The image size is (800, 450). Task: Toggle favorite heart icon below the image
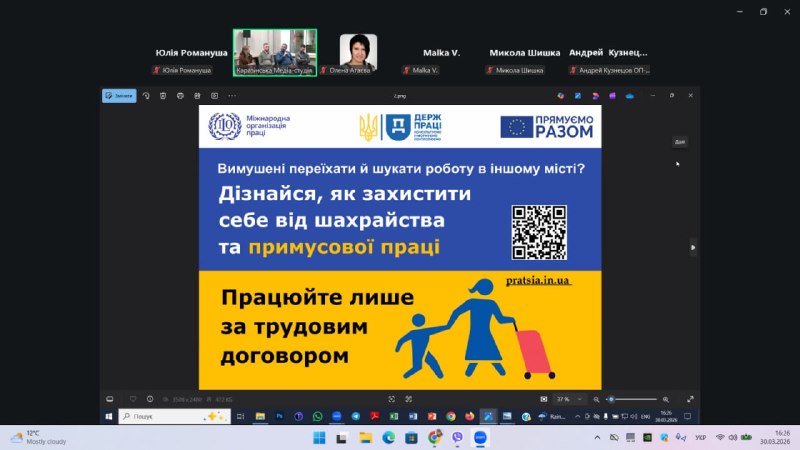(x=134, y=398)
